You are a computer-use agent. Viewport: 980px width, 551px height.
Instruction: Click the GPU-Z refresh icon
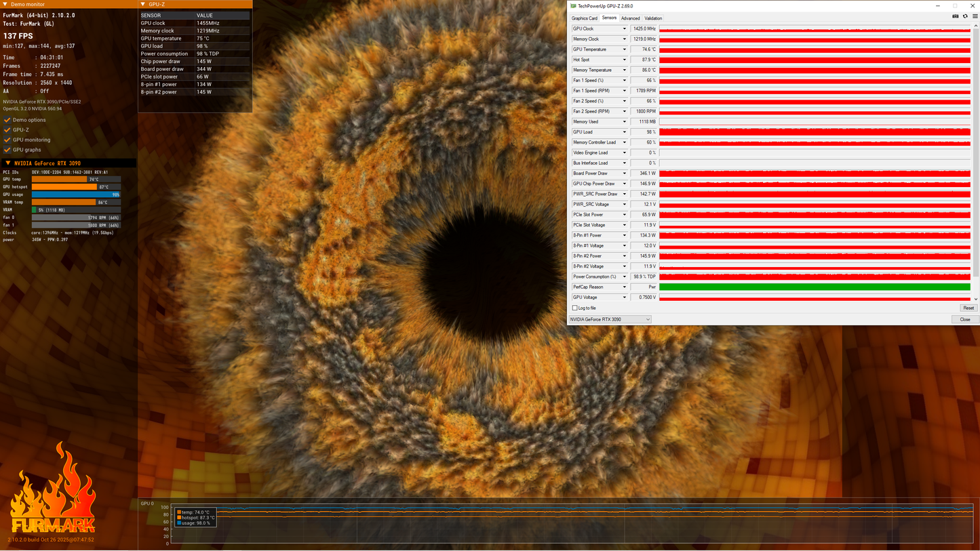(x=965, y=16)
